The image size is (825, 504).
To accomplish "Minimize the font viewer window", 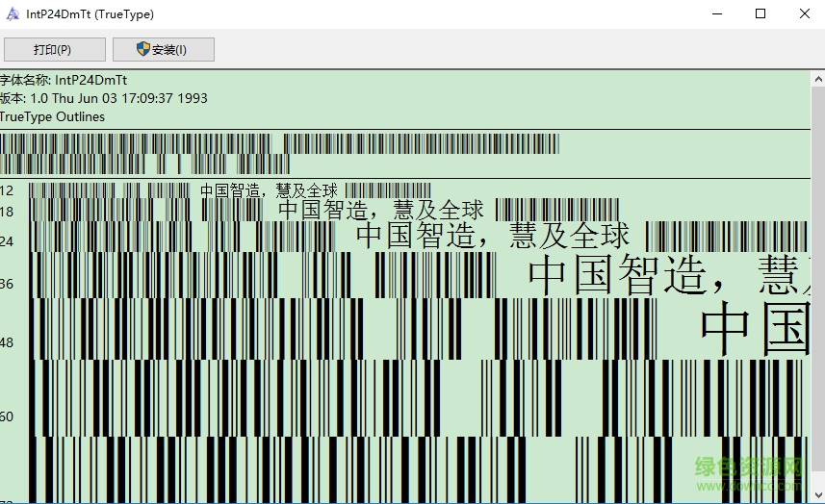I will 716,14.
